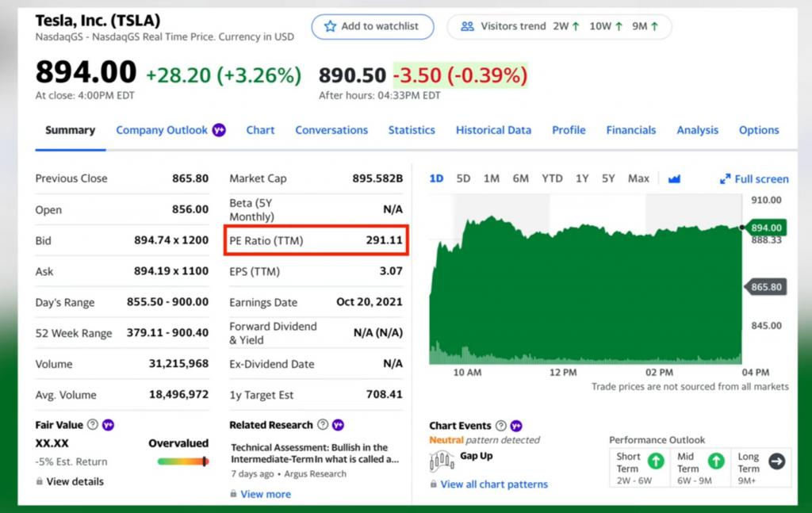Open the Analysis tab
812x513 pixels.
pos(697,130)
